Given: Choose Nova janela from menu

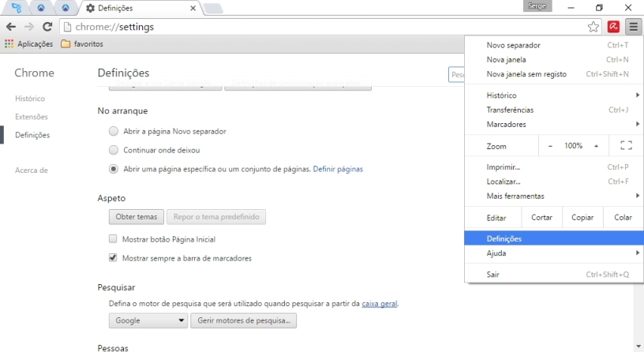Looking at the screenshot, I should [554, 59].
